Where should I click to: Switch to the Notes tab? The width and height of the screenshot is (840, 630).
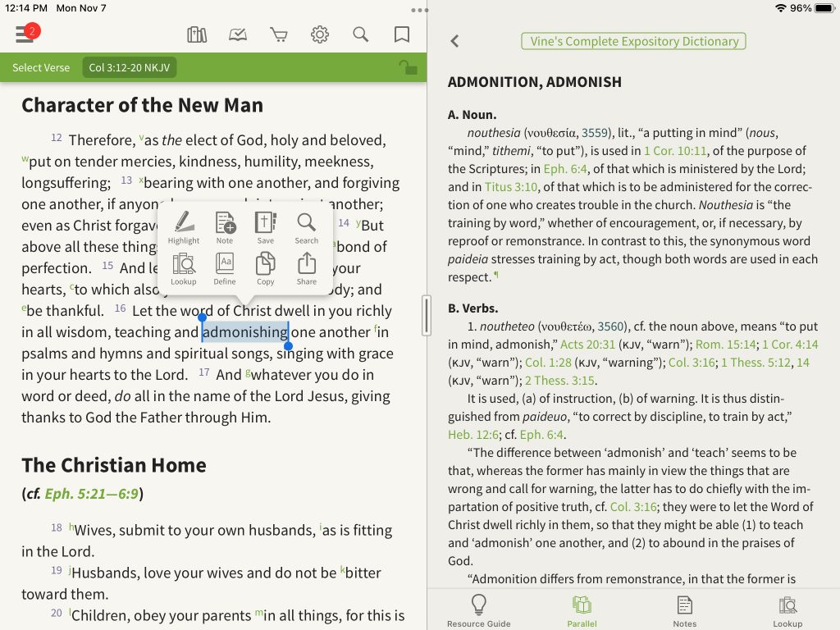click(x=685, y=610)
